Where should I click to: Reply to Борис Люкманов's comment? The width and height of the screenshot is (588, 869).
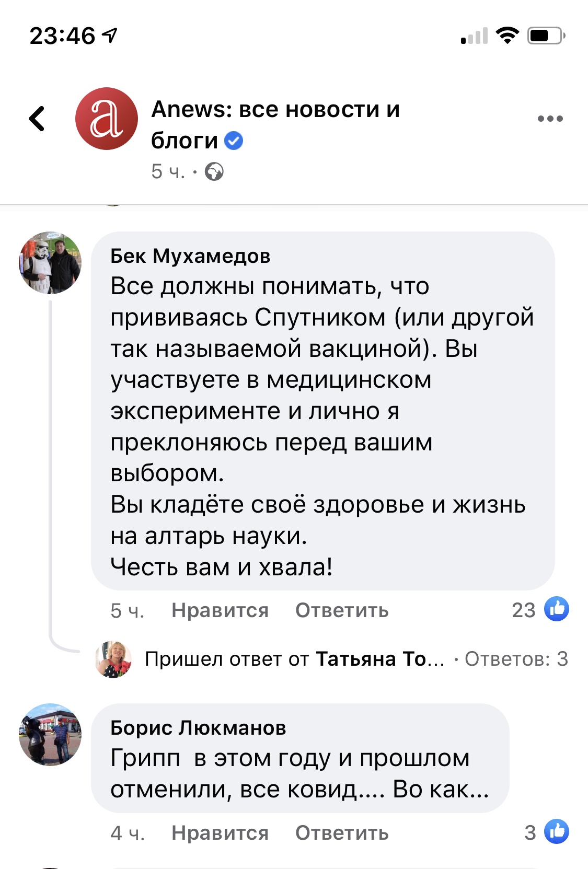[342, 833]
